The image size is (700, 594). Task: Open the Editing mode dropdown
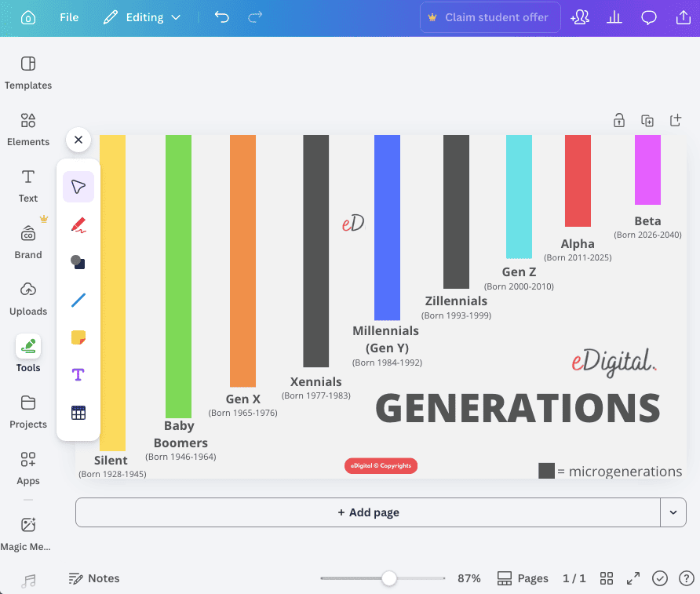click(142, 17)
